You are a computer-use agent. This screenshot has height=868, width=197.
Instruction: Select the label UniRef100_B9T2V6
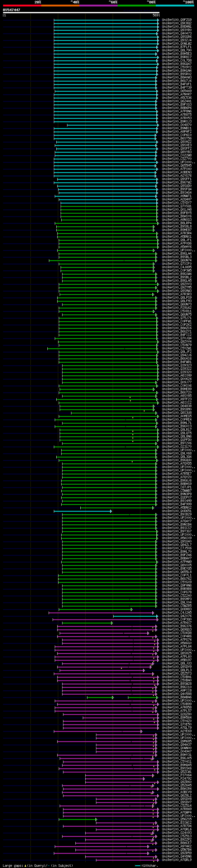[x=177, y=443]
